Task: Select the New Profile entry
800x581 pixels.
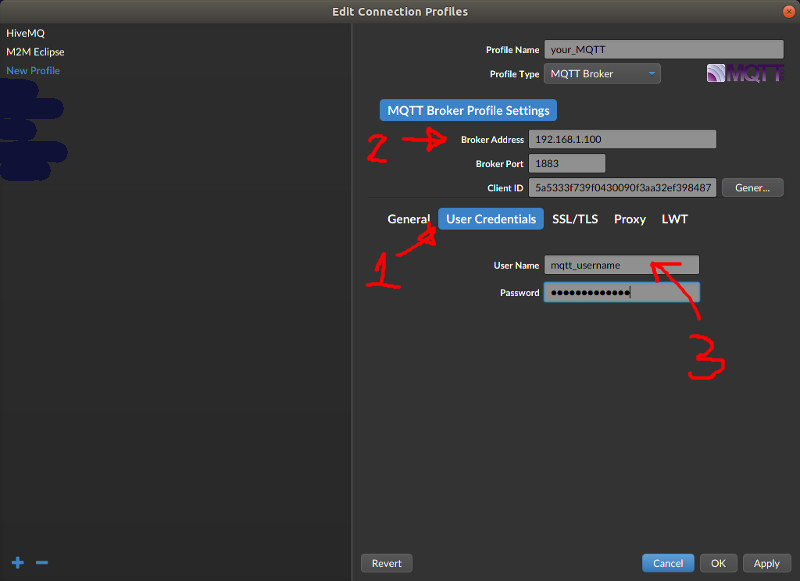Action: click(x=33, y=70)
